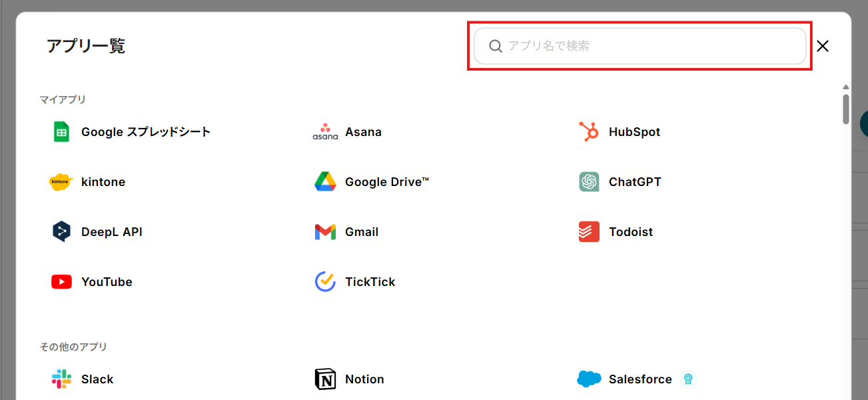The image size is (868, 400).
Task: Open the YouTube play icon
Action: point(61,282)
